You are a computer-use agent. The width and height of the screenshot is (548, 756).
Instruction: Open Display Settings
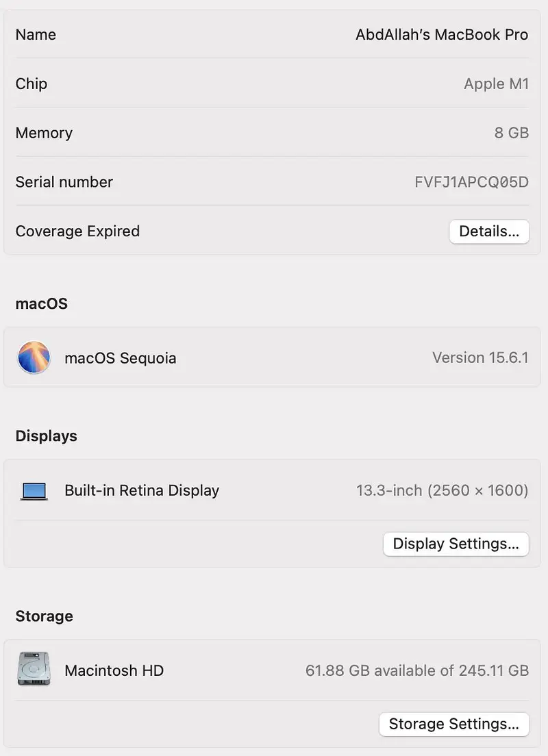click(456, 544)
